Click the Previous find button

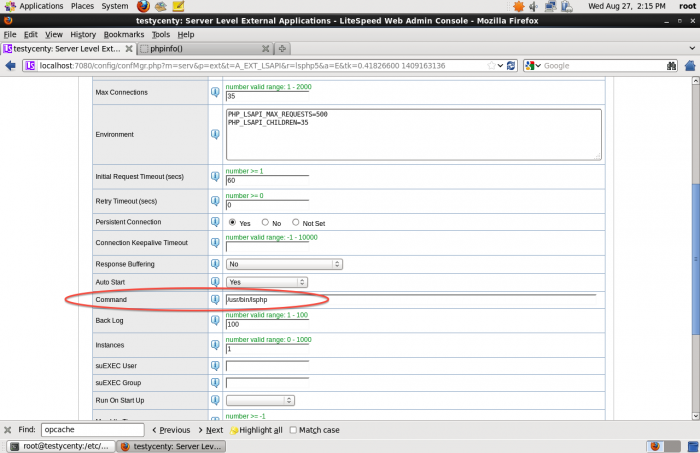tap(171, 430)
